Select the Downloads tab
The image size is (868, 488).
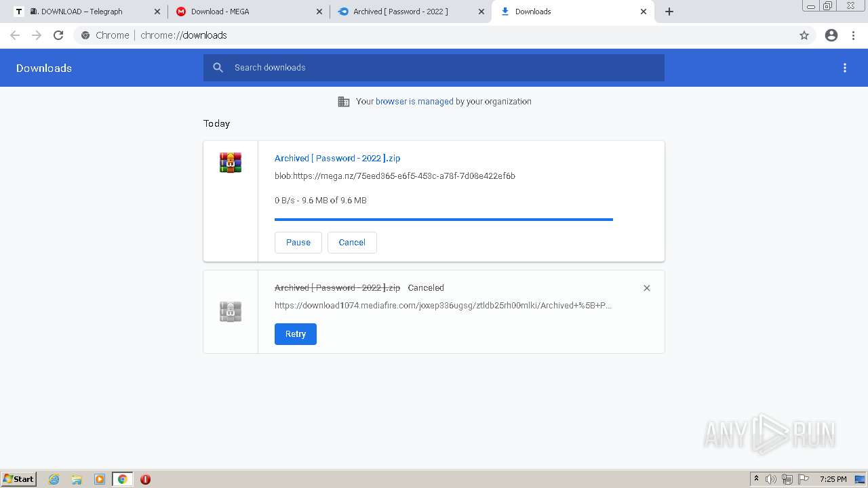(572, 12)
